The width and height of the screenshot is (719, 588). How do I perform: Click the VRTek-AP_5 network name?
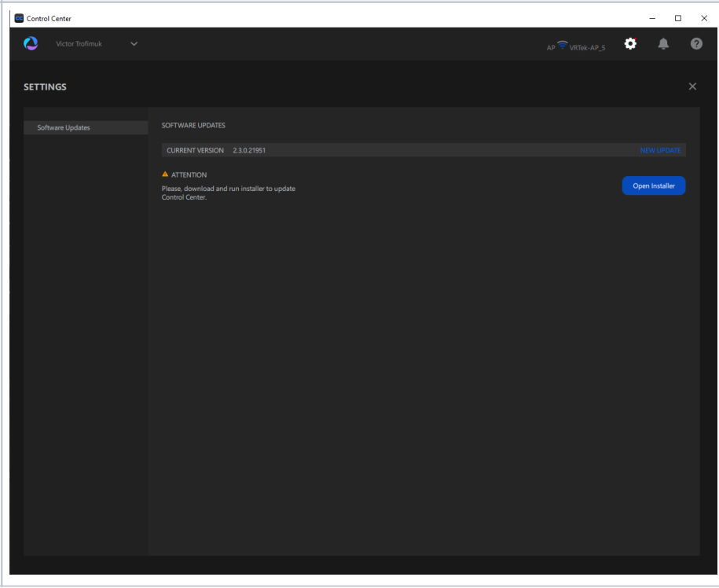[x=587, y=48]
